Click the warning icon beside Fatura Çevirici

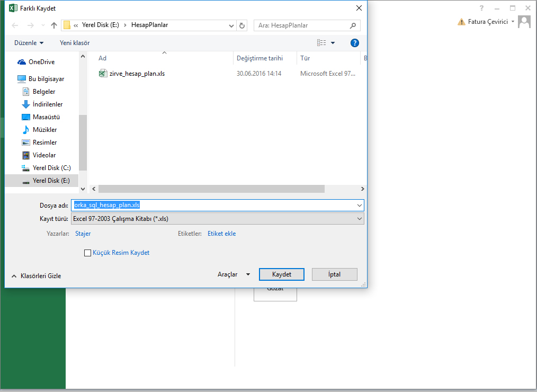pyautogui.click(x=461, y=22)
